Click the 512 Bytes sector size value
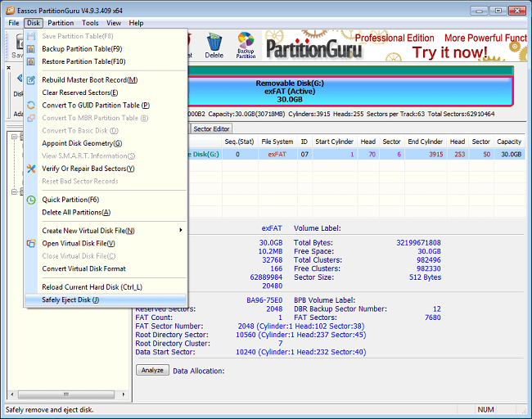The image size is (532, 419). tap(425, 277)
